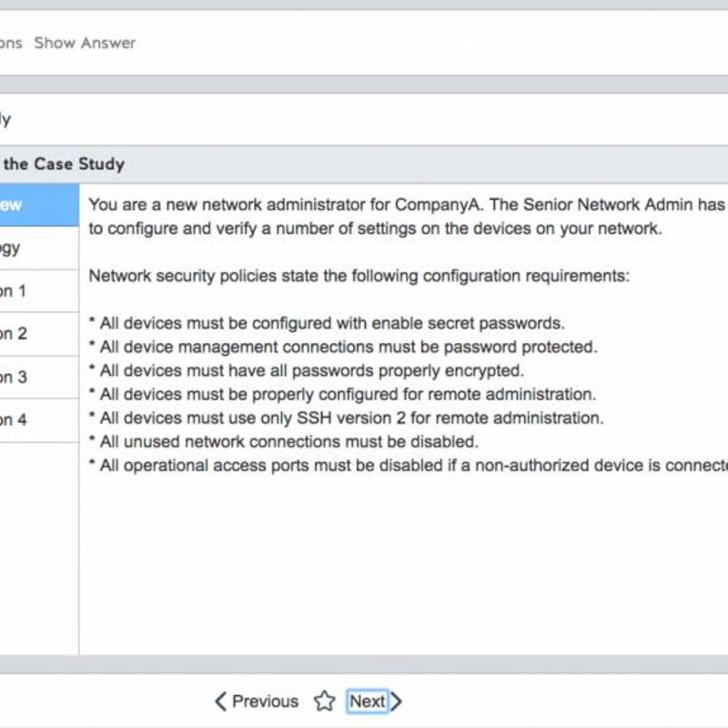Mark question with the star icon
Screen dimensions: 728x728
(x=324, y=701)
